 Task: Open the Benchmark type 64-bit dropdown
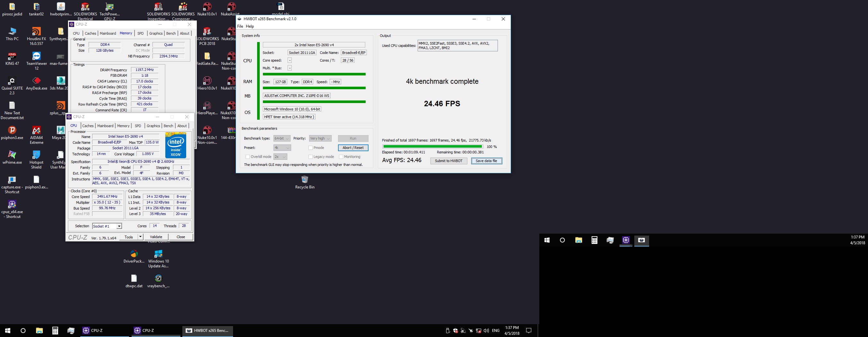(282, 139)
